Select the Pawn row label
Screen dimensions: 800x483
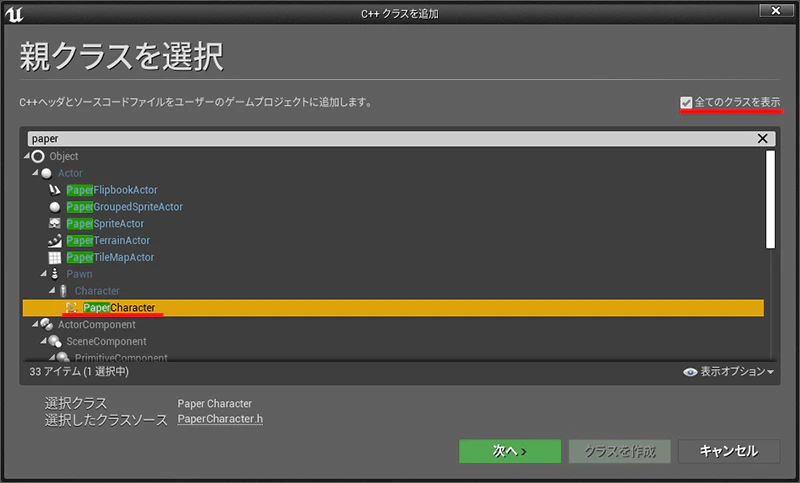tap(79, 274)
